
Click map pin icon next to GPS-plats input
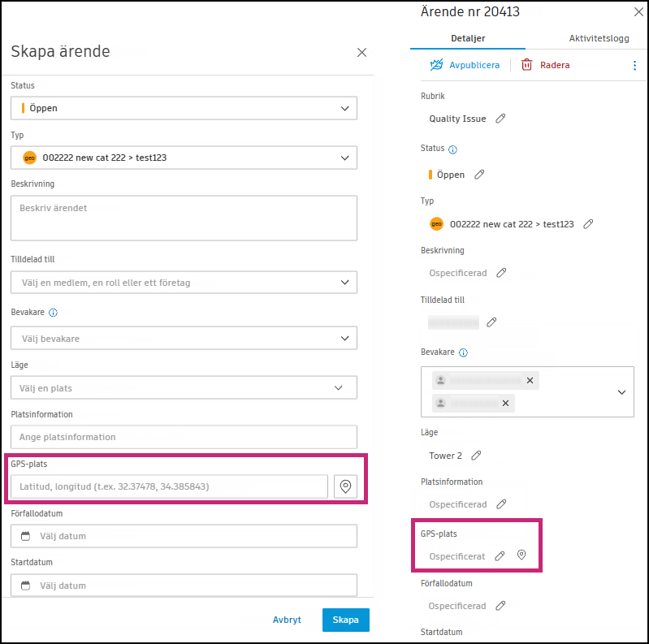click(x=345, y=486)
